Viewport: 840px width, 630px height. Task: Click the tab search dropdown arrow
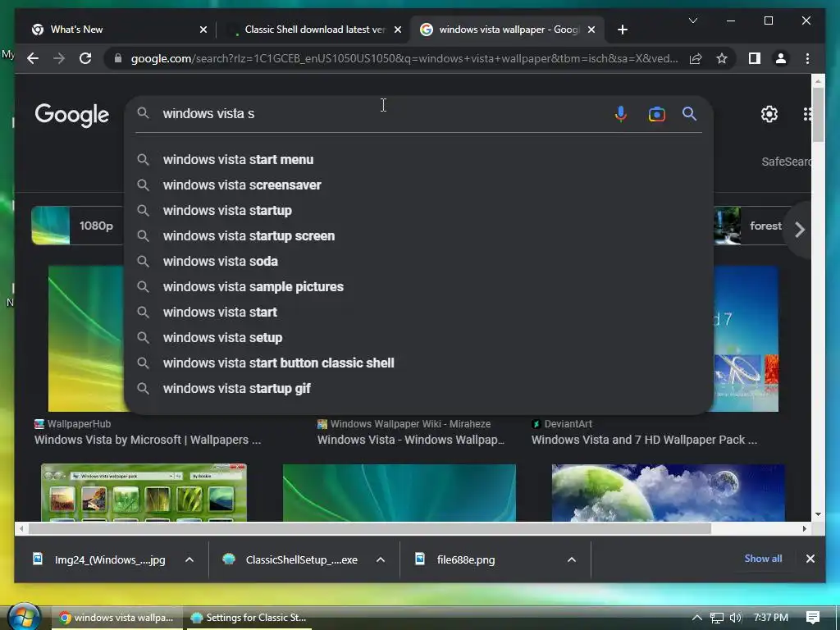click(x=692, y=21)
